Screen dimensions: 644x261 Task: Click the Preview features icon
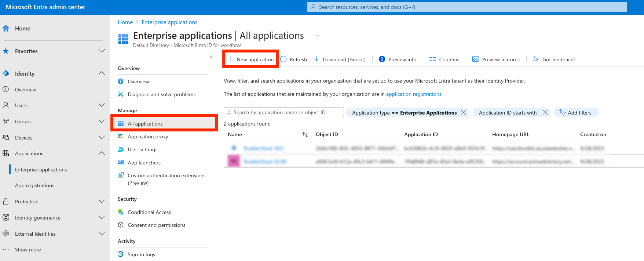(475, 59)
